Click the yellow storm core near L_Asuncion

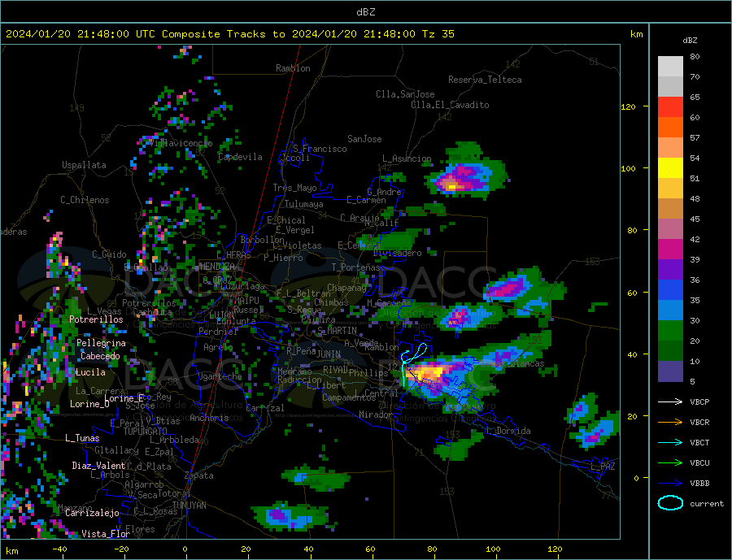tap(451, 187)
